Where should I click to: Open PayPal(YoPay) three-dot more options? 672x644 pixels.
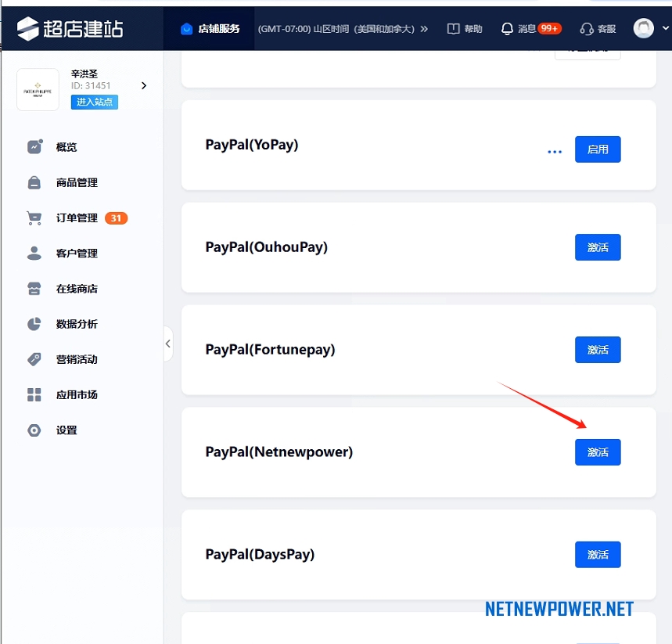pyautogui.click(x=555, y=152)
